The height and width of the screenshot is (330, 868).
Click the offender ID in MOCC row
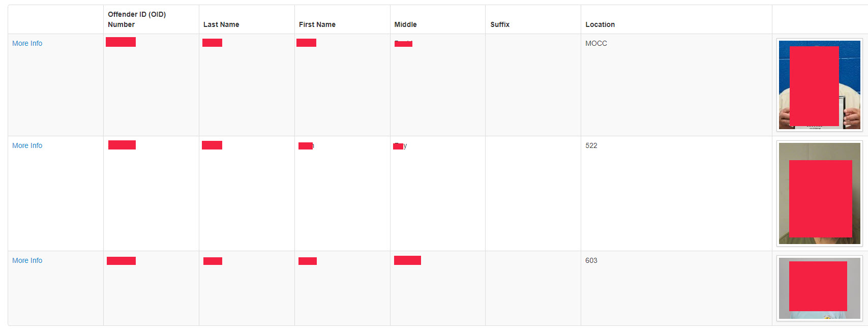pyautogui.click(x=121, y=42)
